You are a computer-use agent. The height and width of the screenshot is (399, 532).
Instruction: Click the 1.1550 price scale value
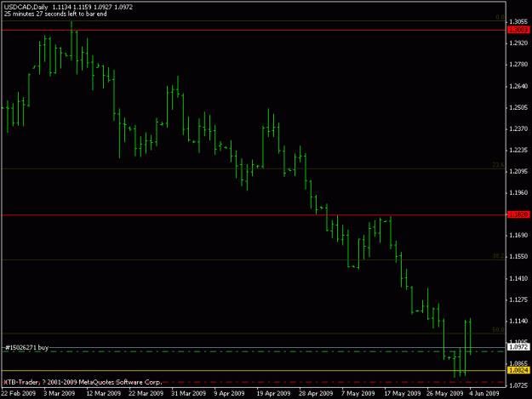coord(518,257)
